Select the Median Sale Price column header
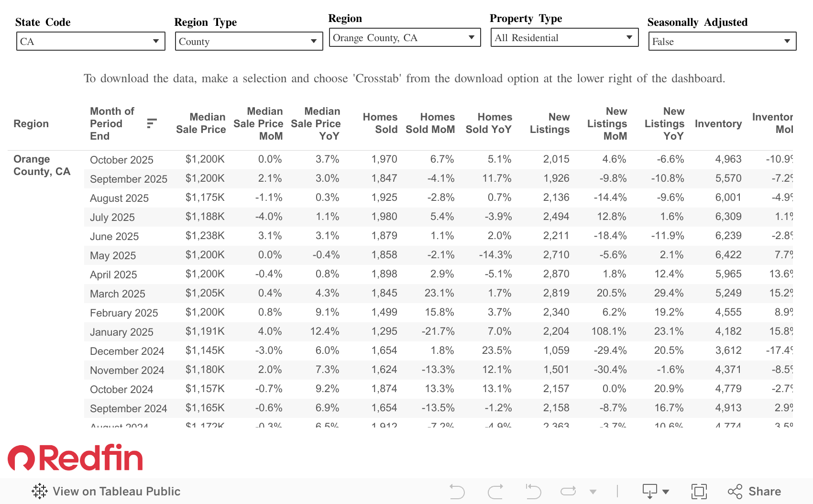Image resolution: width=813 pixels, height=504 pixels. tap(201, 123)
